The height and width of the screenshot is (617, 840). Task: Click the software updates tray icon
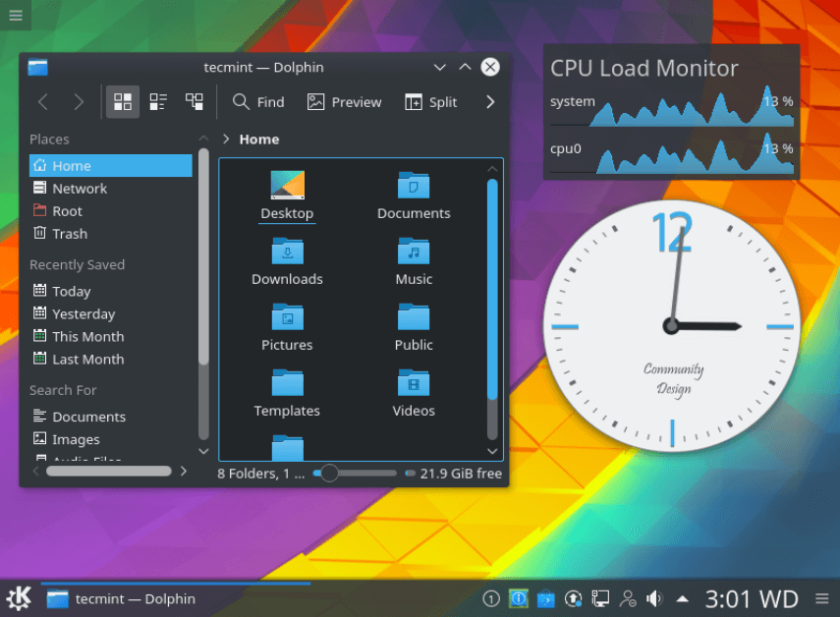coord(573,598)
